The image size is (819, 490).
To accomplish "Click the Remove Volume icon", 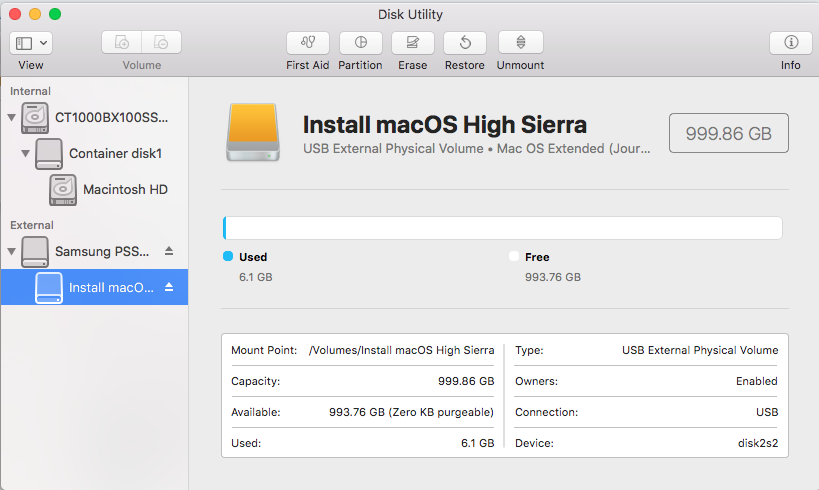I will point(161,42).
